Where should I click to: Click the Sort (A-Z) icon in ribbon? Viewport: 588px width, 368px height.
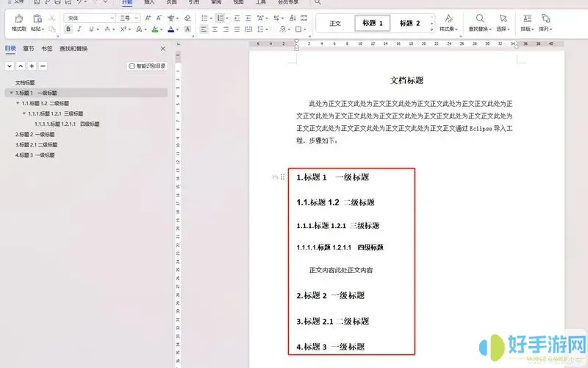click(293, 18)
